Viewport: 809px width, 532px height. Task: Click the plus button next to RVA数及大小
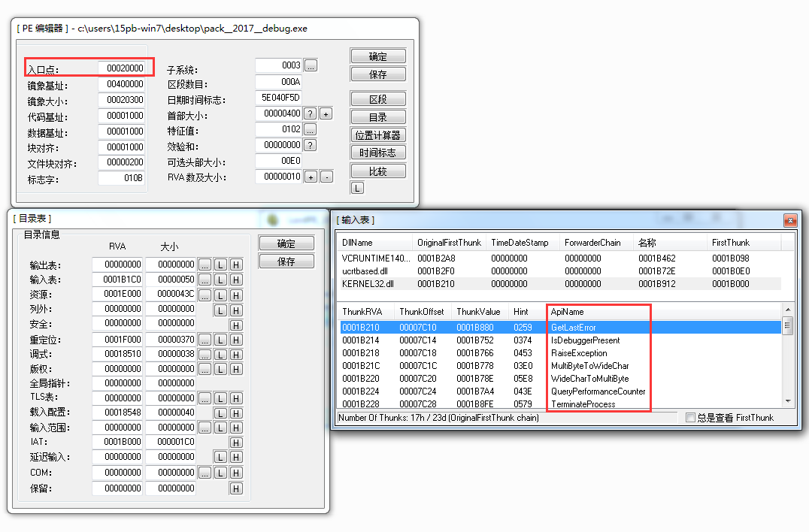coord(311,177)
